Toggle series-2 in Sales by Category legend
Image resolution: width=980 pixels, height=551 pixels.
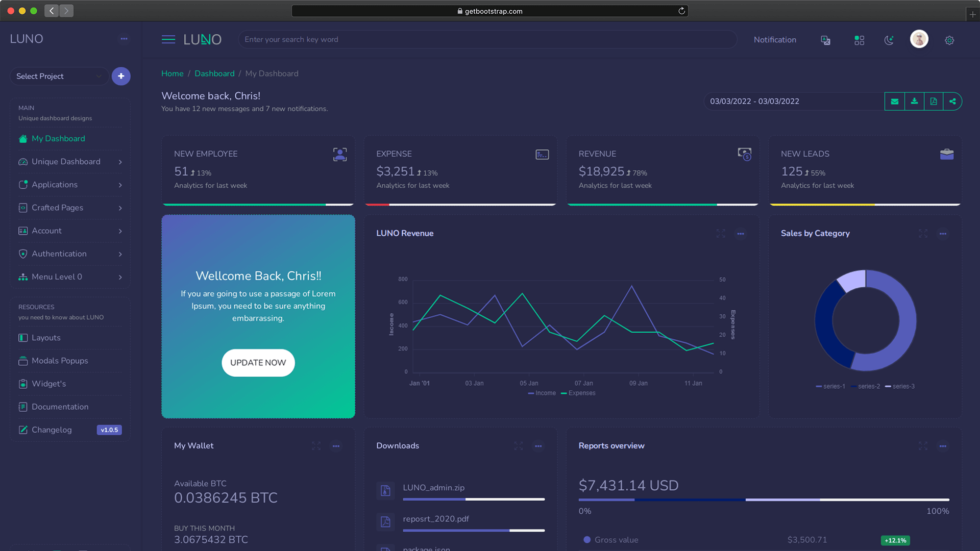pos(866,386)
